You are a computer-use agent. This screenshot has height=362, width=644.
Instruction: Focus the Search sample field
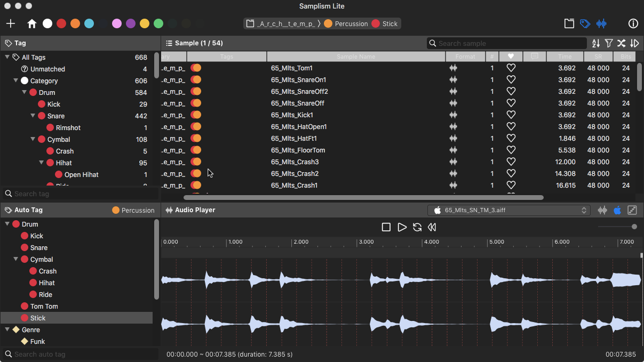(507, 43)
